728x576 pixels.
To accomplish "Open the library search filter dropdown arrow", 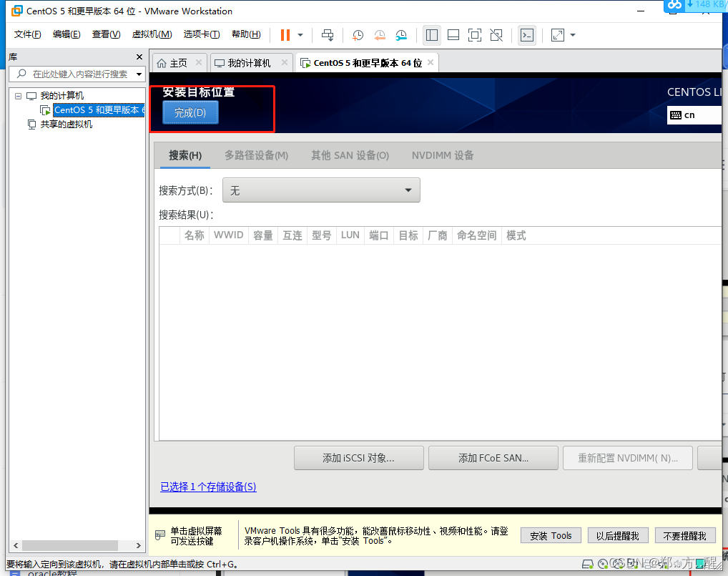I will (139, 74).
